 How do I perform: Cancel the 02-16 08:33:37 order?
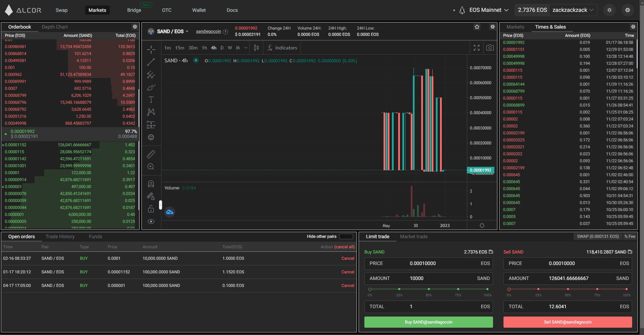coord(348,258)
